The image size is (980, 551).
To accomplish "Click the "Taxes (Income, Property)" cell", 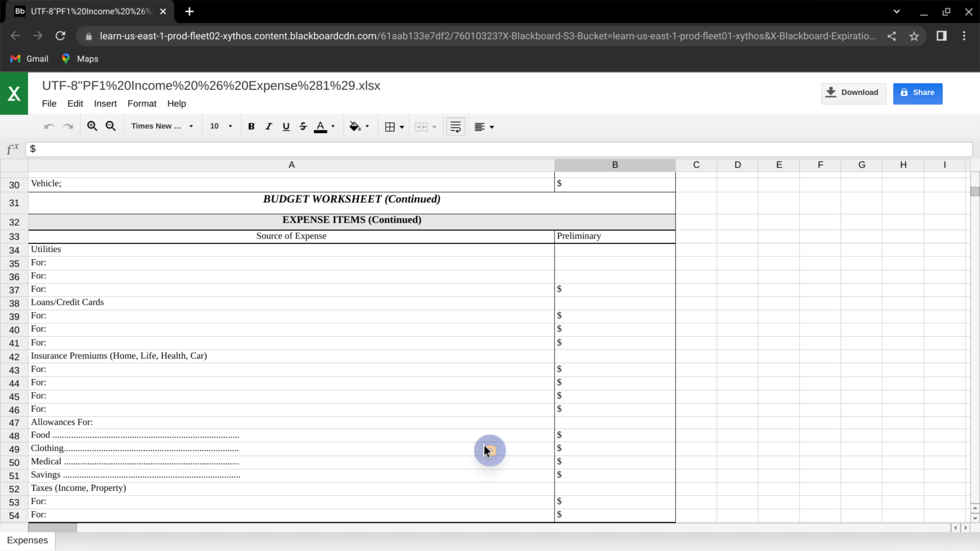I will (x=291, y=488).
